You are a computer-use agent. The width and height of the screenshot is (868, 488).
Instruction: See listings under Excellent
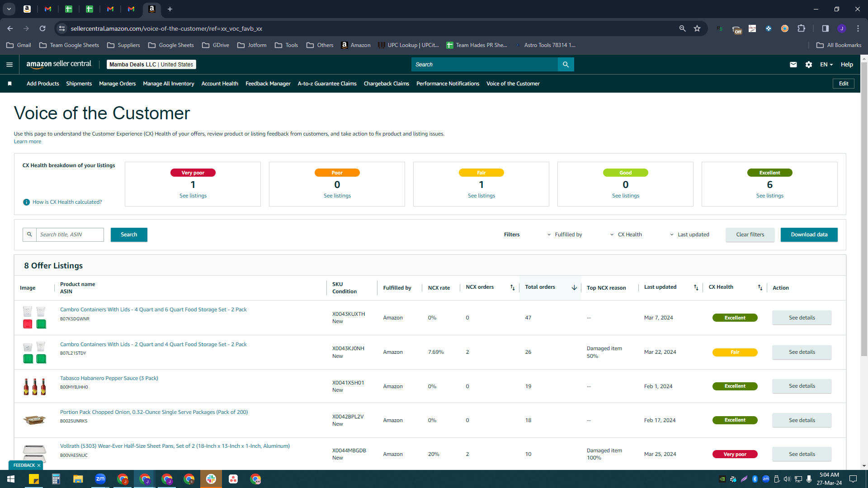click(770, 196)
